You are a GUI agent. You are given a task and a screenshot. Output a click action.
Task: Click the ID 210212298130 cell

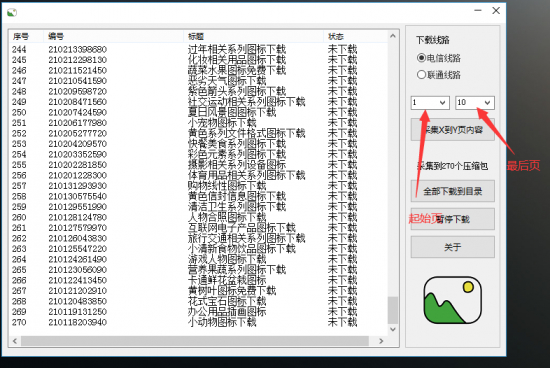pyautogui.click(x=78, y=60)
